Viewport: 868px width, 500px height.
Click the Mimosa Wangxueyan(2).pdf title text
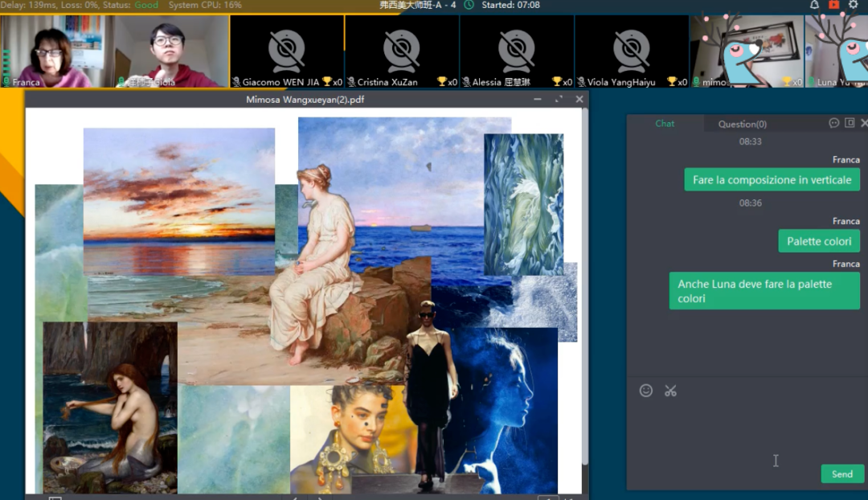pos(305,100)
